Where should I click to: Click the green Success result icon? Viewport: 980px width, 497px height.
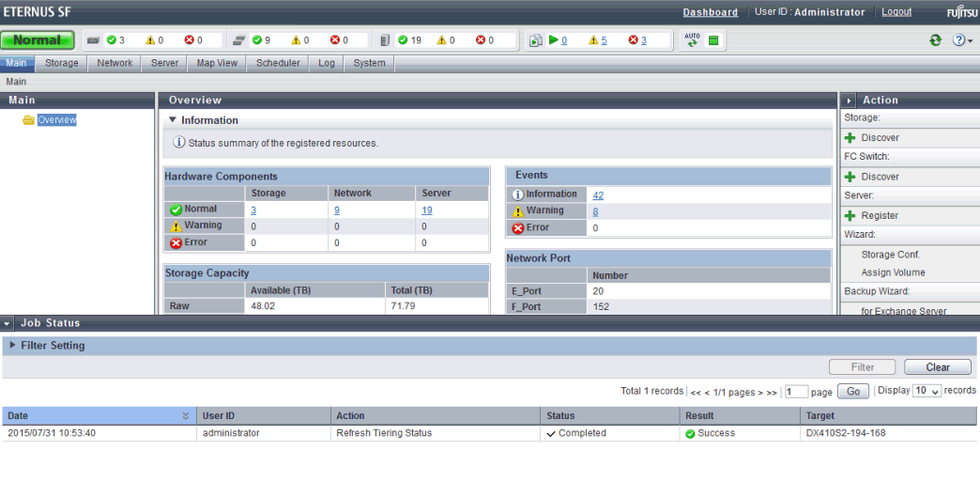coord(690,434)
